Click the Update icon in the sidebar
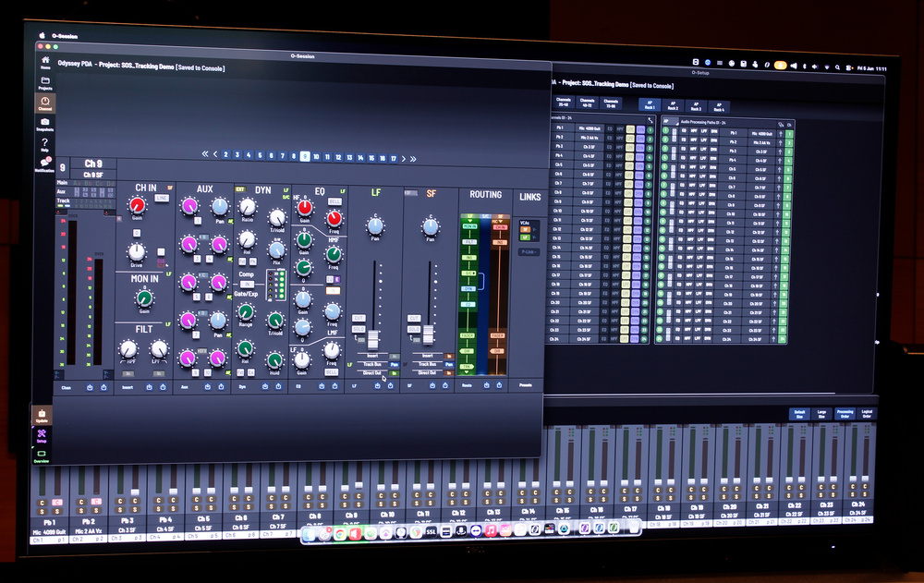Image resolution: width=924 pixels, height=583 pixels. click(x=42, y=415)
